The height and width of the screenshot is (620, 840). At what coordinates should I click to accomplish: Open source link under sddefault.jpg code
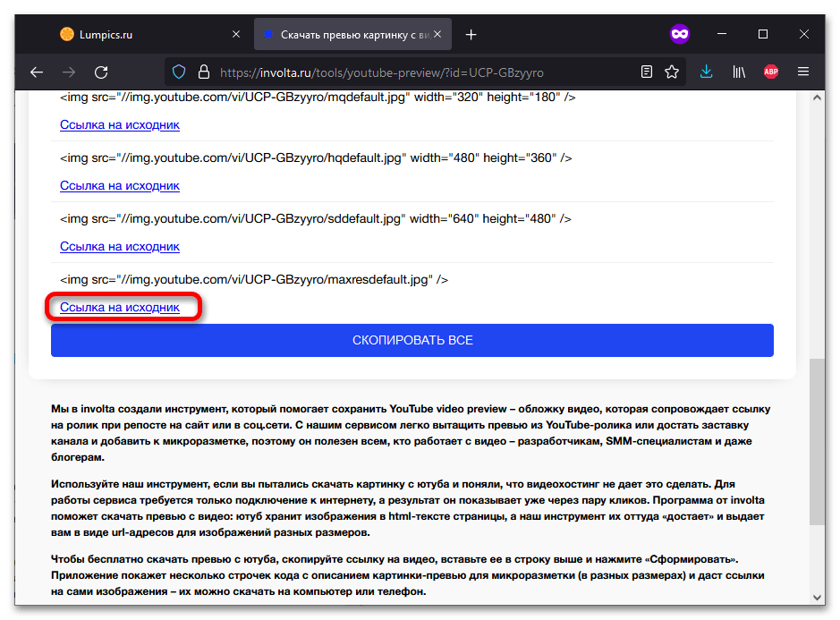coord(120,247)
